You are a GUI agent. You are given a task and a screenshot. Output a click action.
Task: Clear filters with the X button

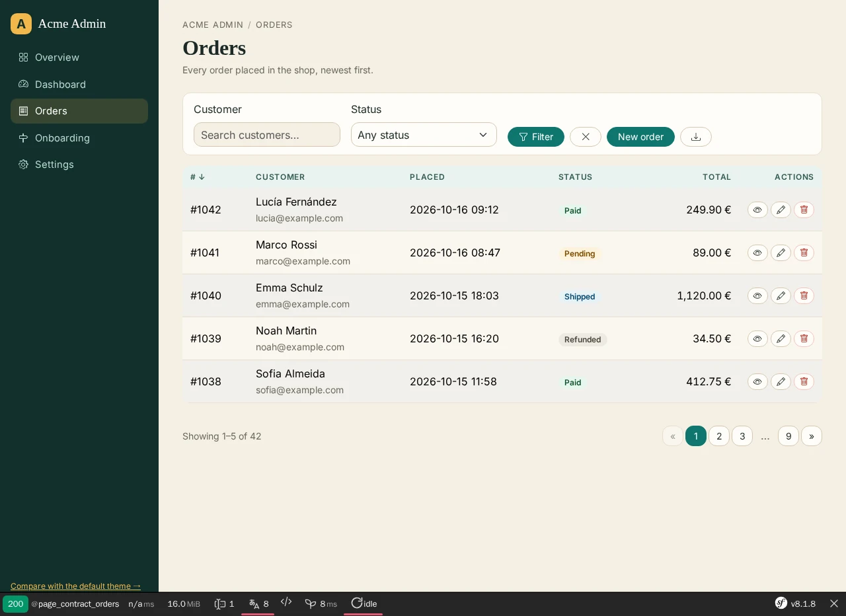586,137
